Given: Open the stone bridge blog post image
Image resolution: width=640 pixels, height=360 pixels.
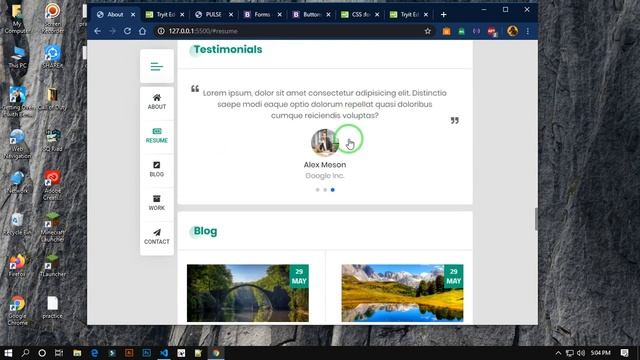Looking at the screenshot, I should click(248, 293).
